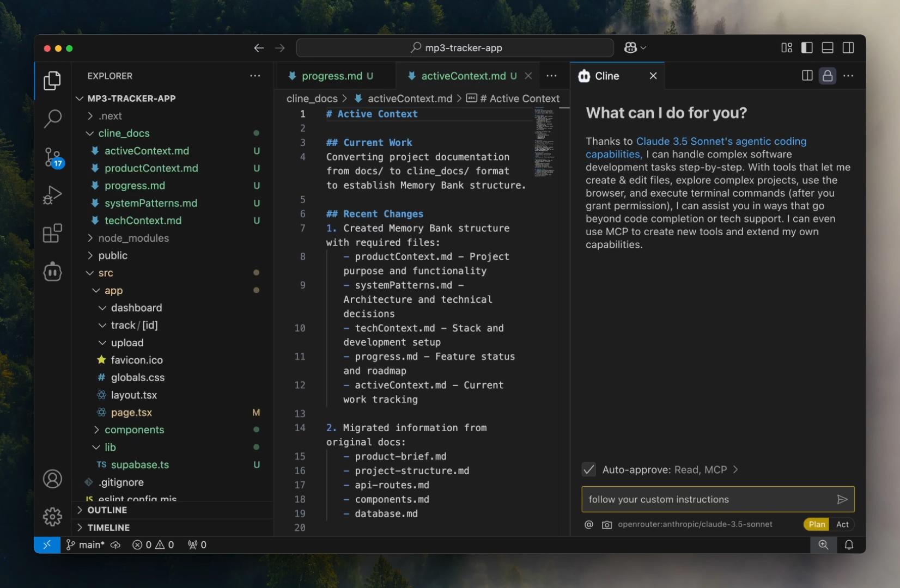900x588 pixels.
Task: Switch Cline to Act mode
Action: pyautogui.click(x=842, y=524)
